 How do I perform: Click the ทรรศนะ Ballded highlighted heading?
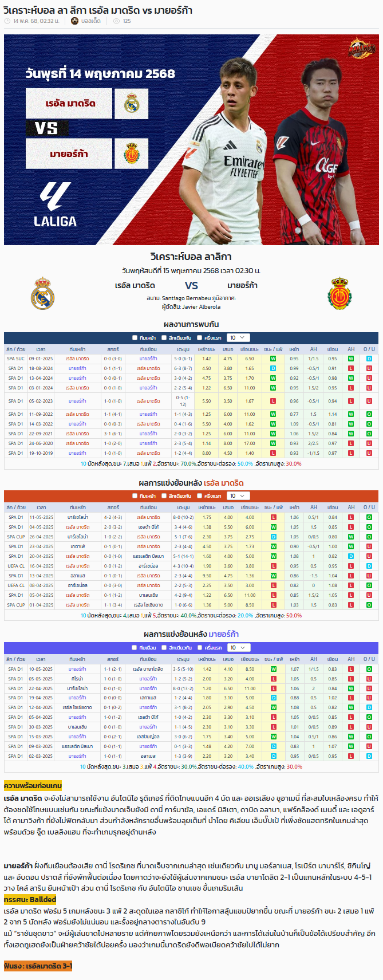(x=30, y=899)
